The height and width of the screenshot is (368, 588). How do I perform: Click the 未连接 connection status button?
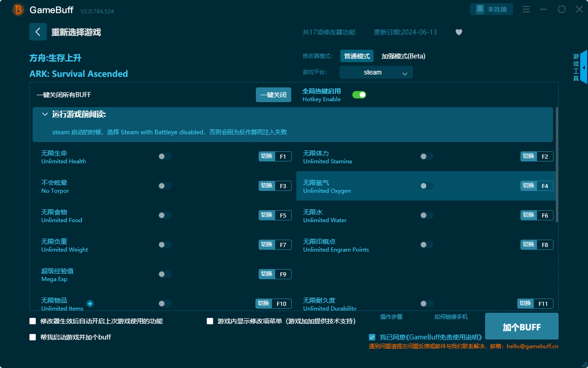(492, 9)
